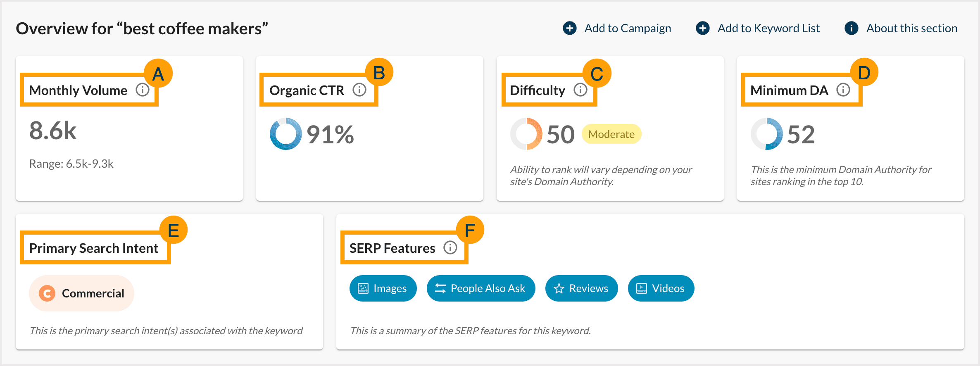Click the Organic CTR donut showing 91%
This screenshot has height=366, width=980.
coord(285,134)
